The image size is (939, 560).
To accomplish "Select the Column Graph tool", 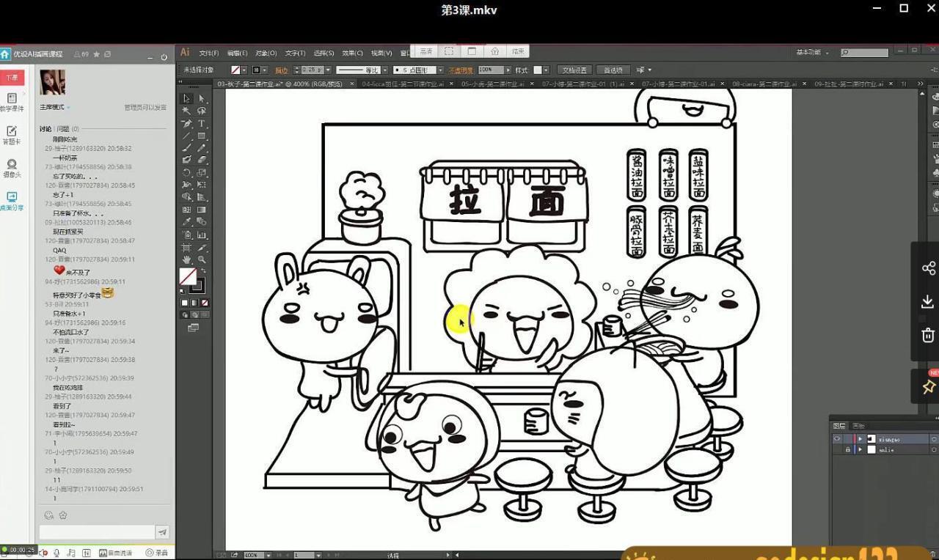I will [x=202, y=235].
